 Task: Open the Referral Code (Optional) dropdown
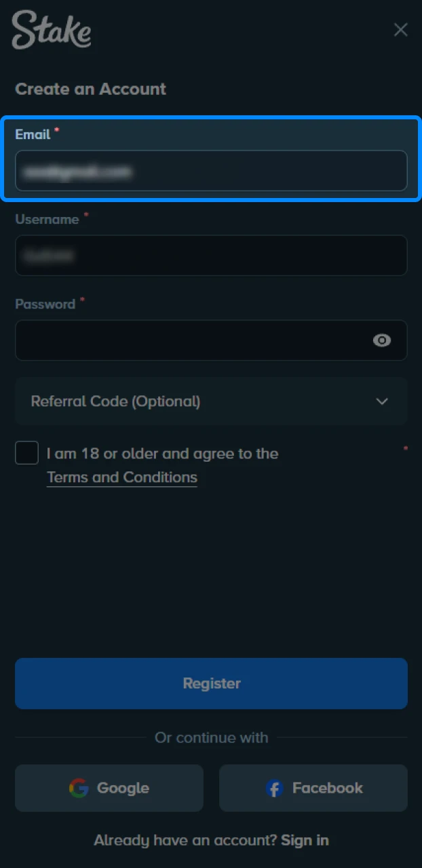[211, 401]
